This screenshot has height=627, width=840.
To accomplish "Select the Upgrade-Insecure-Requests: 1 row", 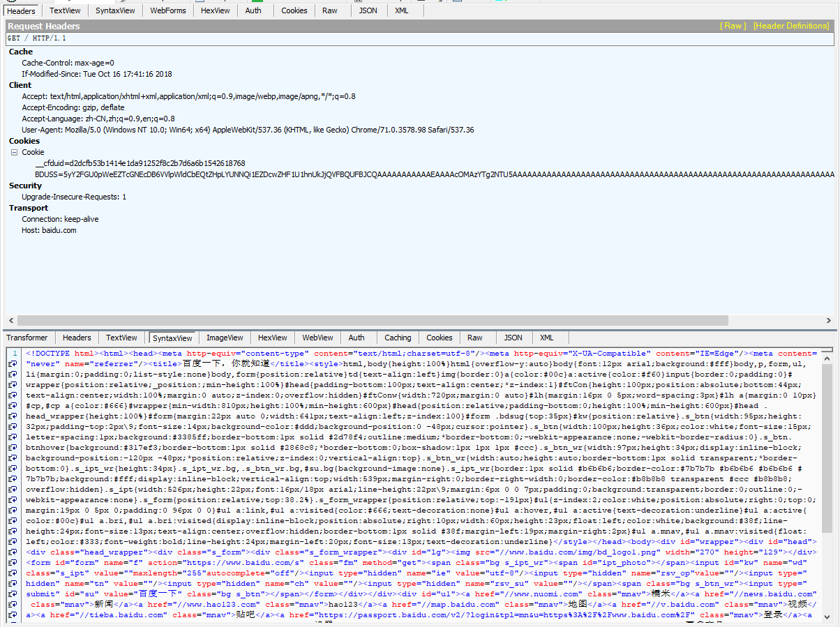I will [x=74, y=197].
